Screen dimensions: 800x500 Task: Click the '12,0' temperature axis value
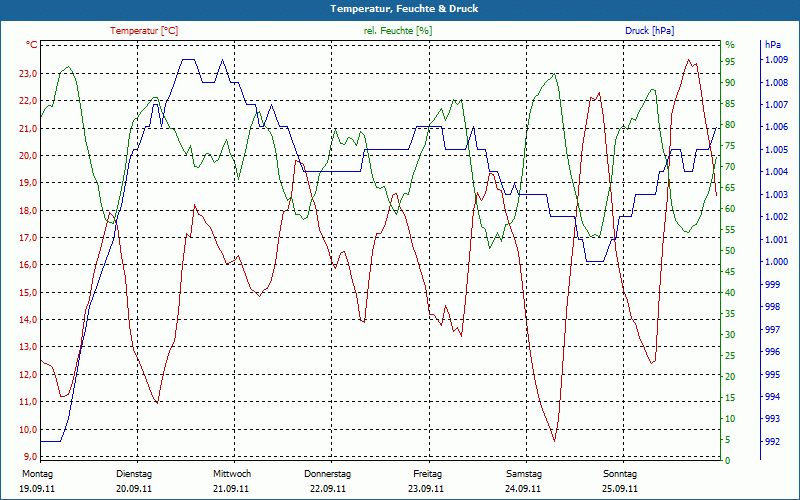pos(28,374)
